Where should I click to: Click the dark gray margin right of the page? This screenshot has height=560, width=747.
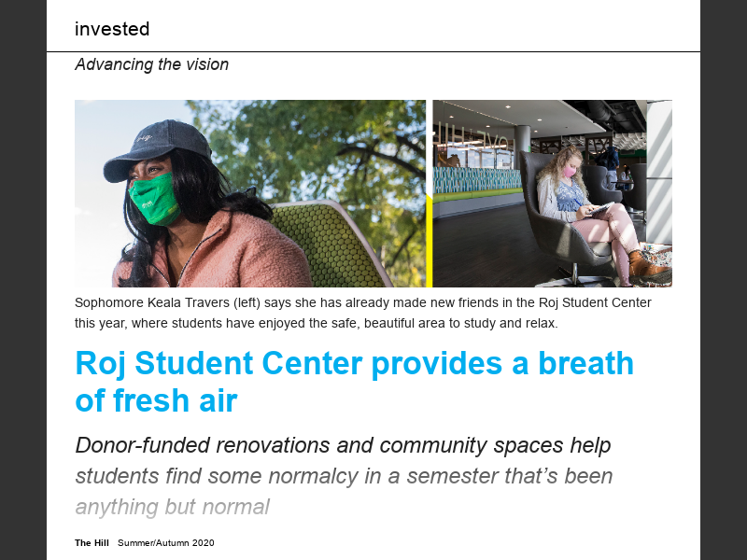(x=724, y=280)
